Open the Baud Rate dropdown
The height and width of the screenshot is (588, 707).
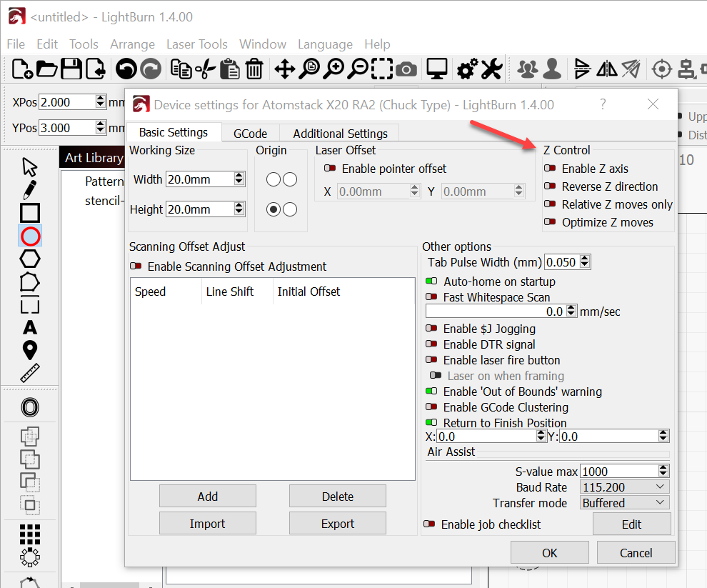click(623, 487)
